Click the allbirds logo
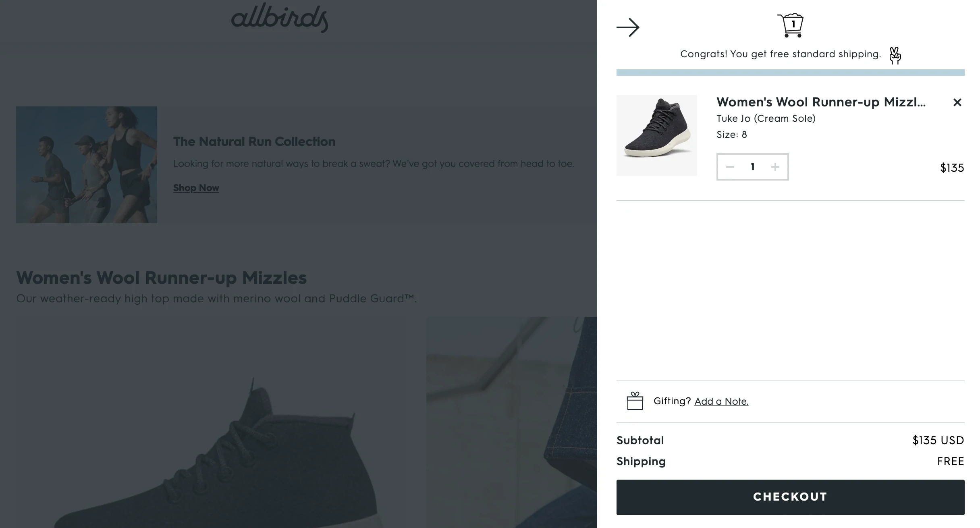This screenshot has height=528, width=980. [280, 17]
